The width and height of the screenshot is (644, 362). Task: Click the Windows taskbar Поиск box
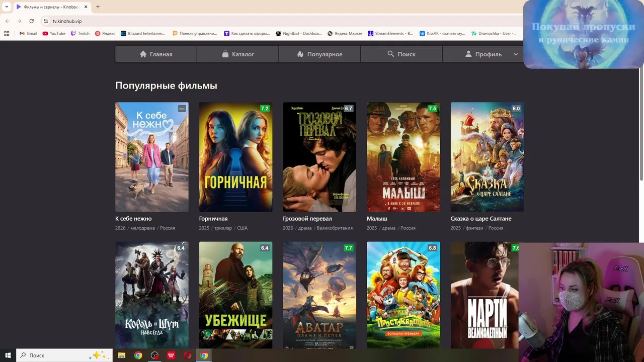point(64,355)
